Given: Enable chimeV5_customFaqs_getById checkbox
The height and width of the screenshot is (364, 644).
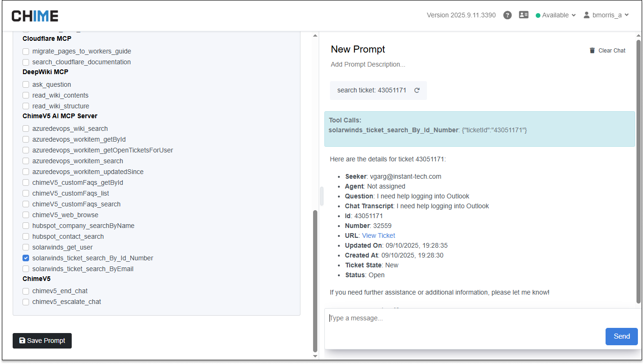Looking at the screenshot, I should (26, 182).
